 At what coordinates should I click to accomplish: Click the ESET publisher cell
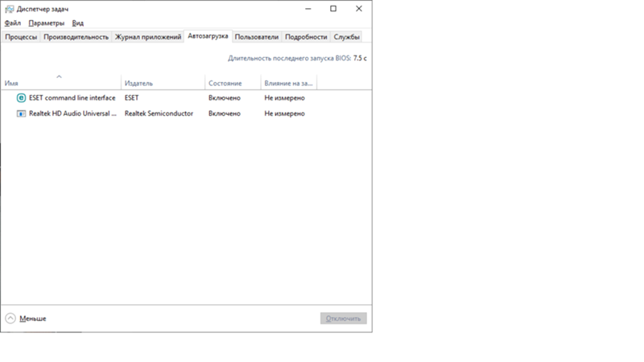[131, 97]
